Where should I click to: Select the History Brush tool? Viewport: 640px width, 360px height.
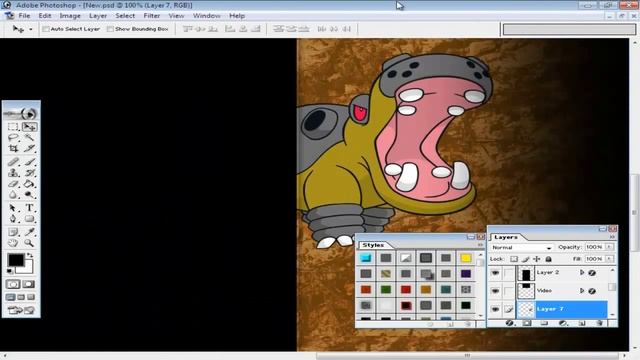(x=29, y=173)
